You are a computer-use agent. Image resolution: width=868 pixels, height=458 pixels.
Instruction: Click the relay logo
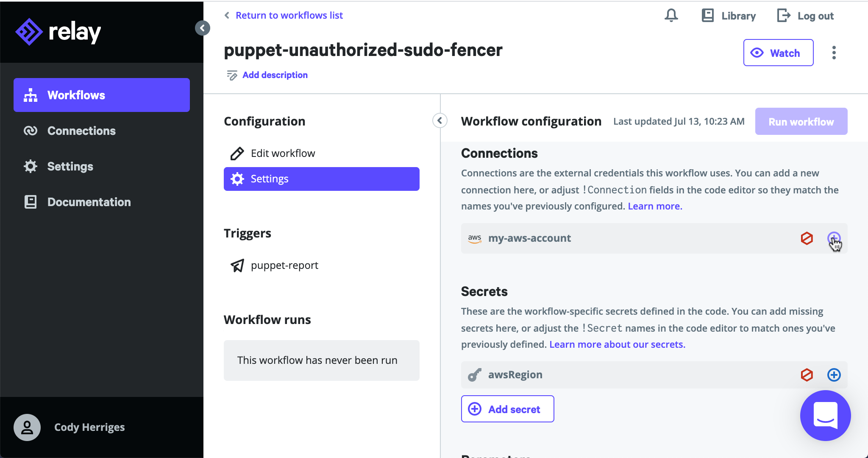click(58, 32)
